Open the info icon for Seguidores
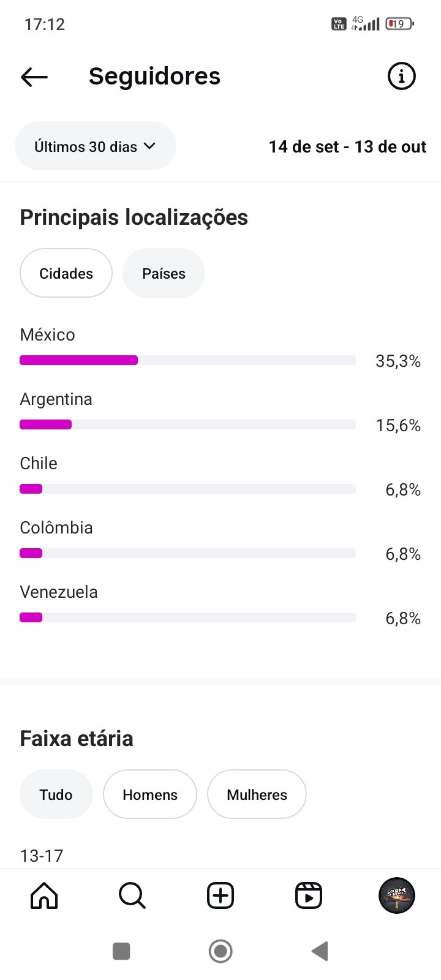The image size is (441, 980). point(402,77)
